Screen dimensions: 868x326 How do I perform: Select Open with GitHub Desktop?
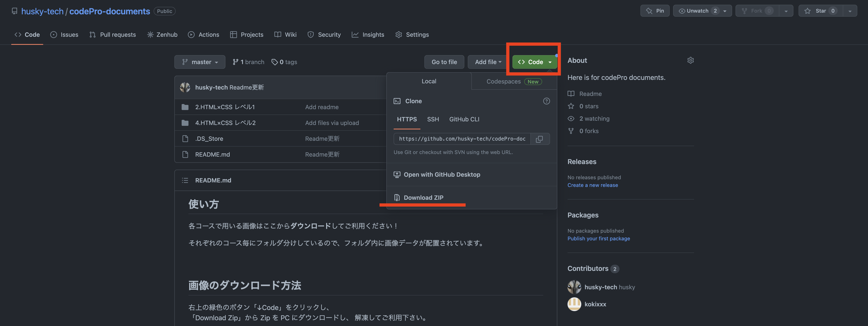coord(442,175)
